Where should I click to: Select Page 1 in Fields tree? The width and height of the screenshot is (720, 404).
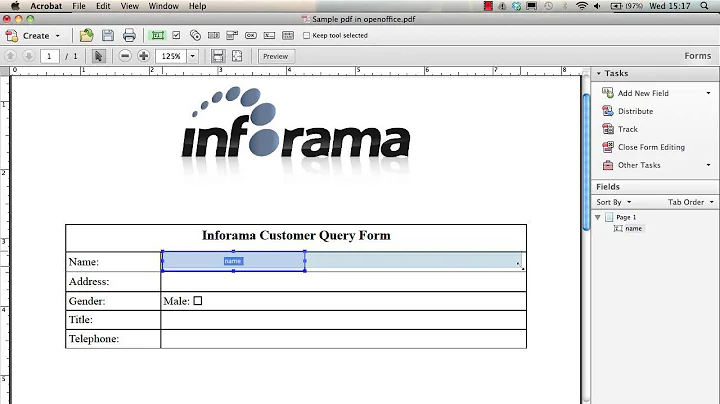coord(626,217)
